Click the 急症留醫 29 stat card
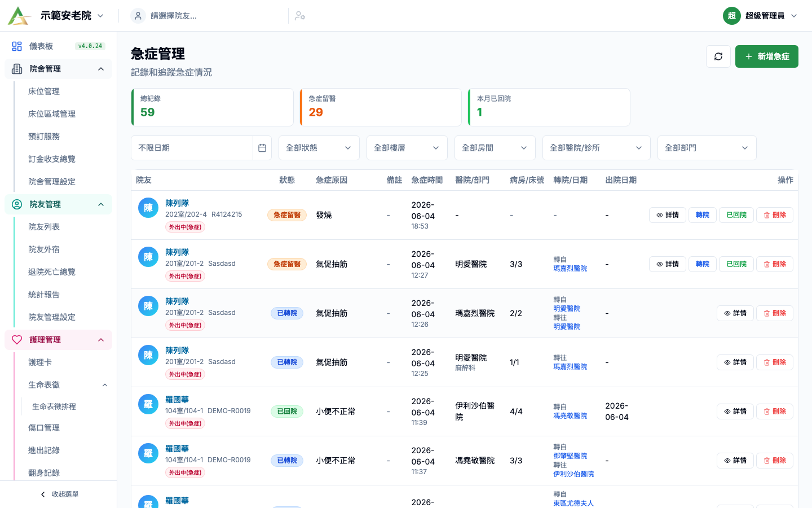 coord(381,107)
